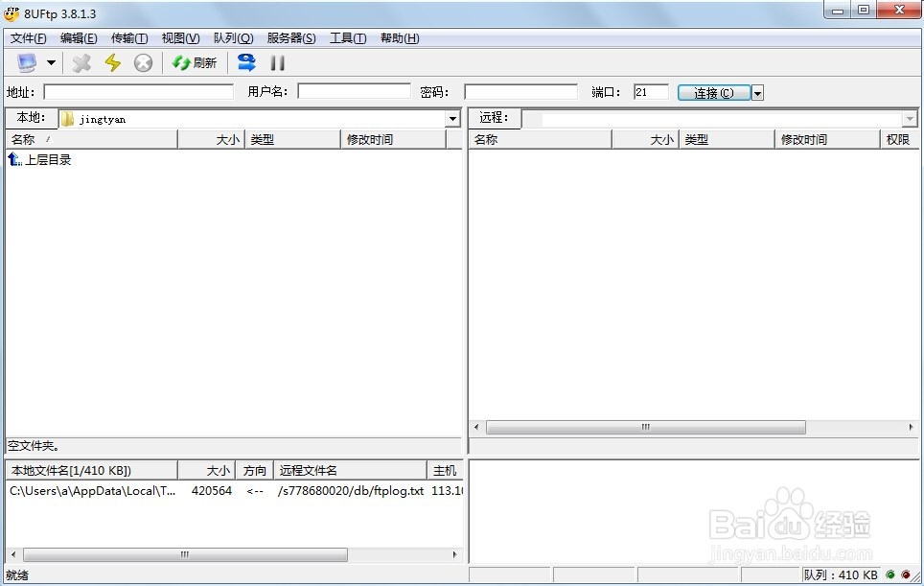The width and height of the screenshot is (924, 586).
Task: Expand the 本地 local path dropdown
Action: tap(453, 118)
